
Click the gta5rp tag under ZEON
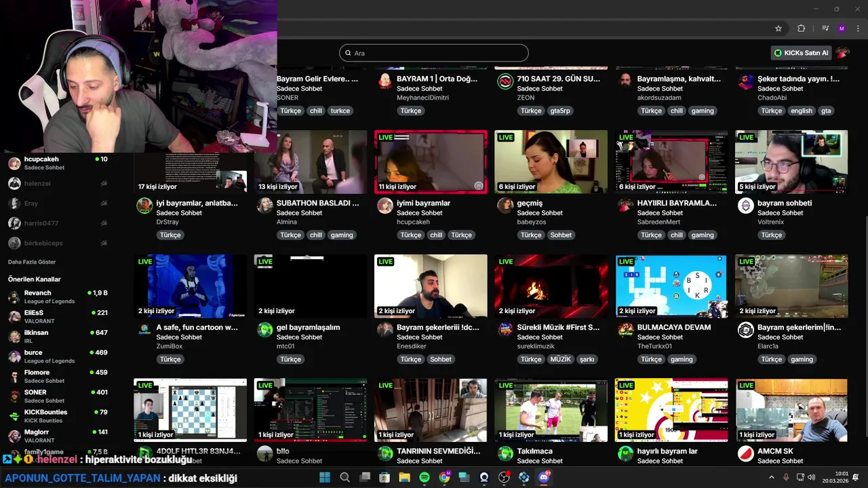(561, 110)
